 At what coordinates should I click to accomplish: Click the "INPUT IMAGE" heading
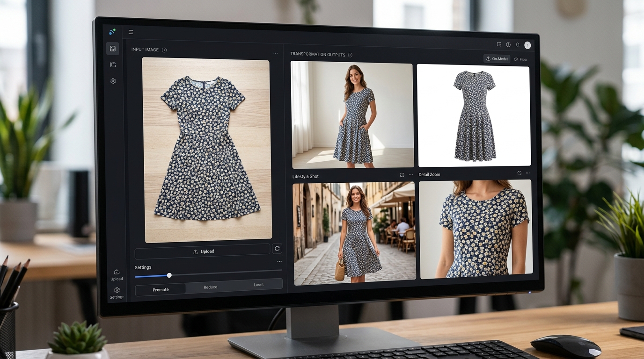145,50
